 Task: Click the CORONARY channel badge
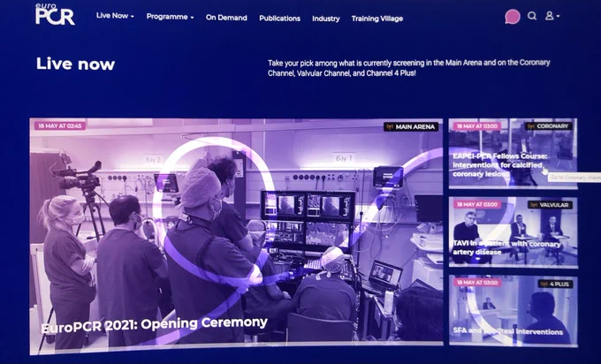[x=549, y=126]
